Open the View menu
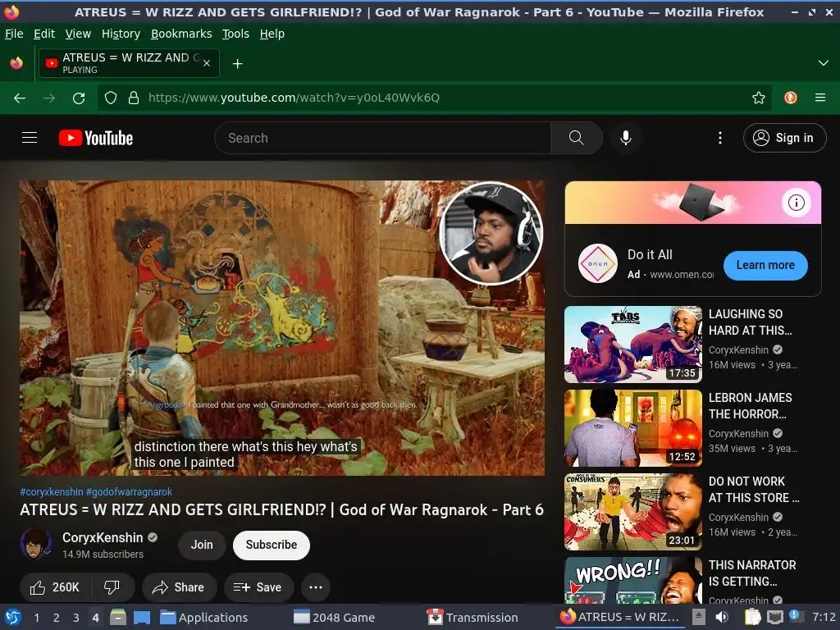Screen dimensions: 840x630 (x=78, y=34)
